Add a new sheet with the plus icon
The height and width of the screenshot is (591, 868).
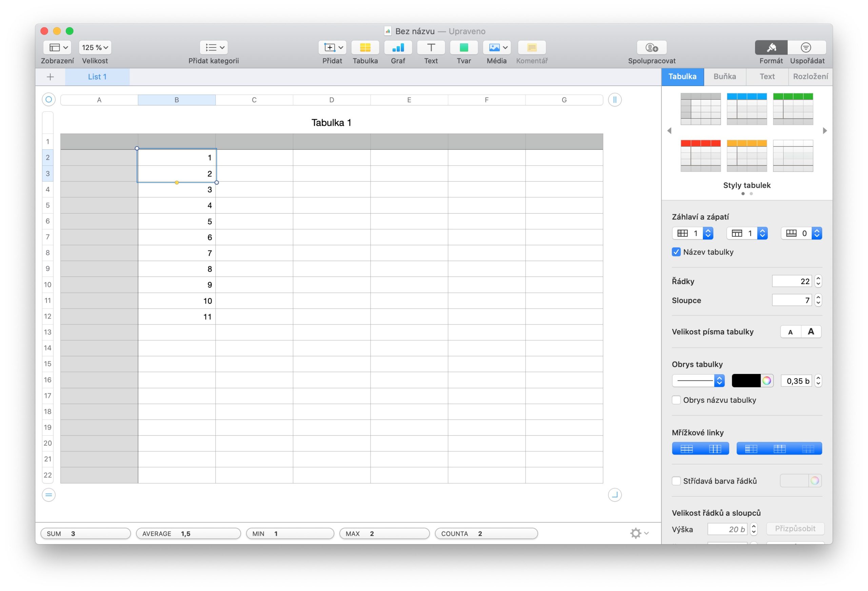pyautogui.click(x=50, y=77)
